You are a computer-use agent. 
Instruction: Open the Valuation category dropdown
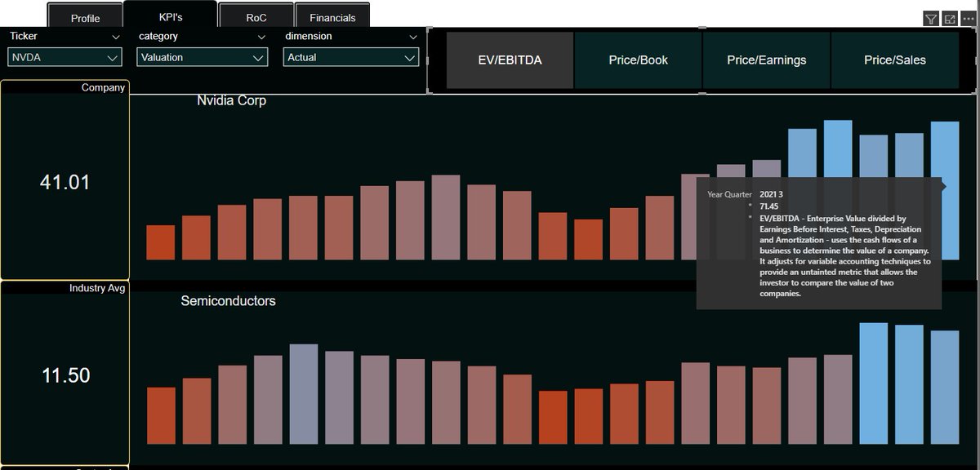(x=202, y=57)
